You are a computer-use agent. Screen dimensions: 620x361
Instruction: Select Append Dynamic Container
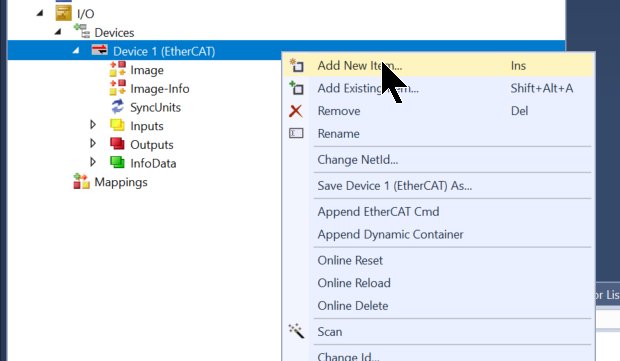(x=439, y=234)
